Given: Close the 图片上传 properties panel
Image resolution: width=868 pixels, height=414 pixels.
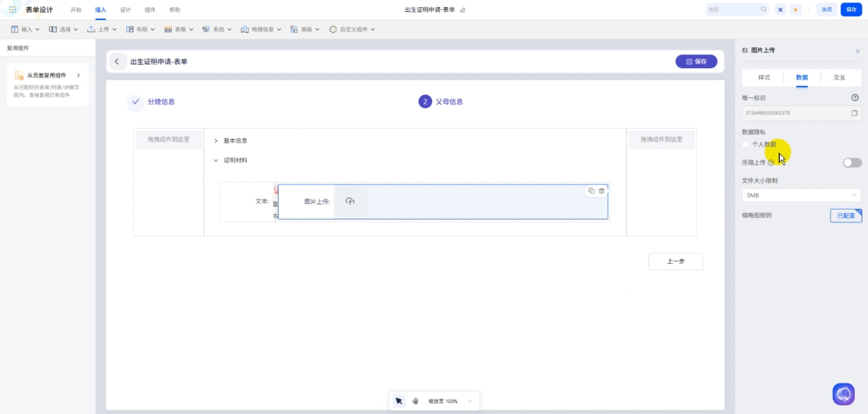Looking at the screenshot, I should pos(858,51).
